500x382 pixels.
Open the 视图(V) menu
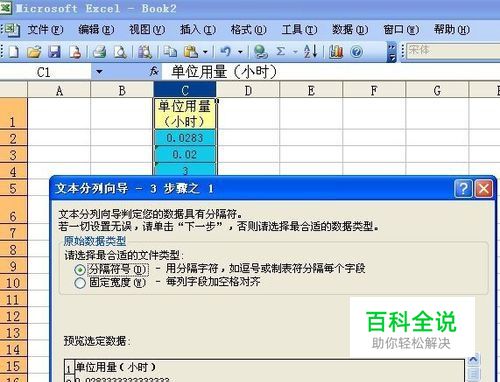pos(147,30)
